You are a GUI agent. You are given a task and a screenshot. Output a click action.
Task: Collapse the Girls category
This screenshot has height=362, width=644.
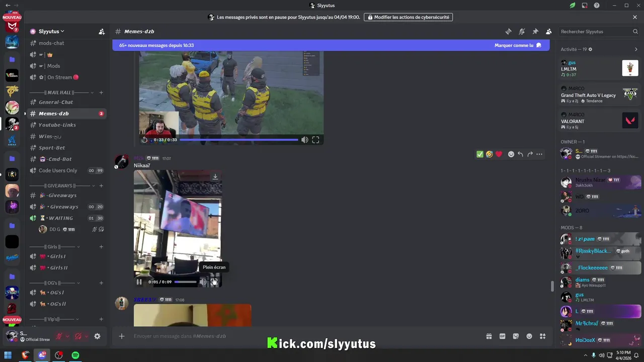coord(54,247)
